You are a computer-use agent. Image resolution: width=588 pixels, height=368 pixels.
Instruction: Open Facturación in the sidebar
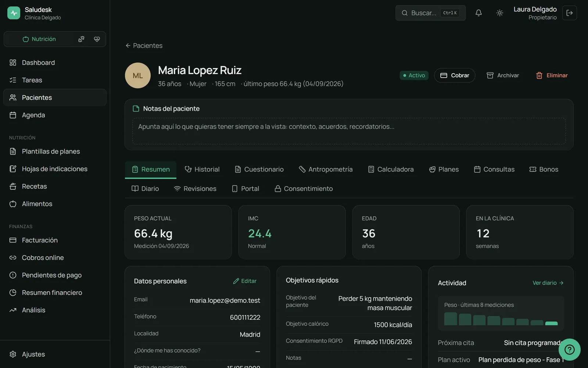coord(55,240)
